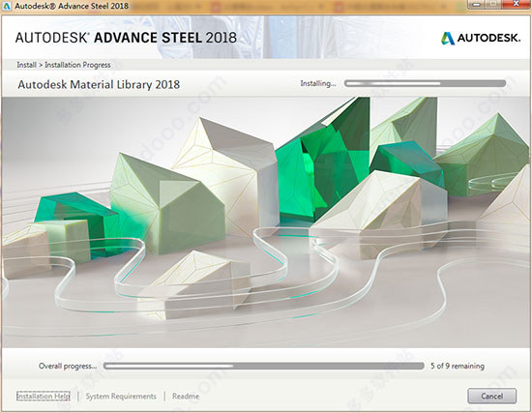Open the Installation Help link
Viewport: 532px width, 413px height.
[x=44, y=396]
